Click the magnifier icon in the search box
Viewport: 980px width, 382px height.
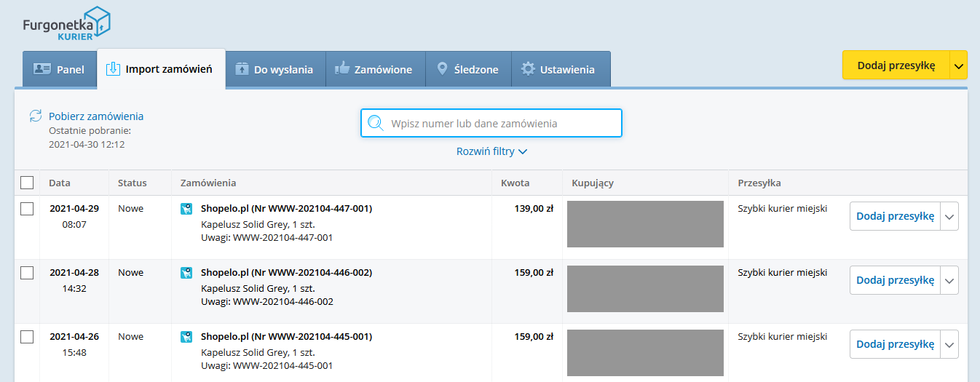[376, 123]
